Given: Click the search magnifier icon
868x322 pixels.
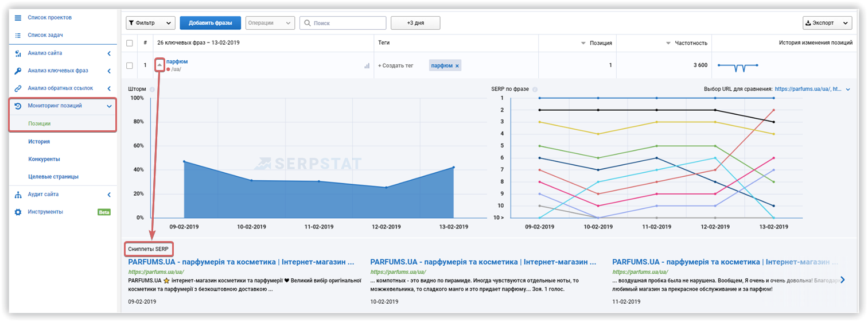Looking at the screenshot, I should pos(308,23).
